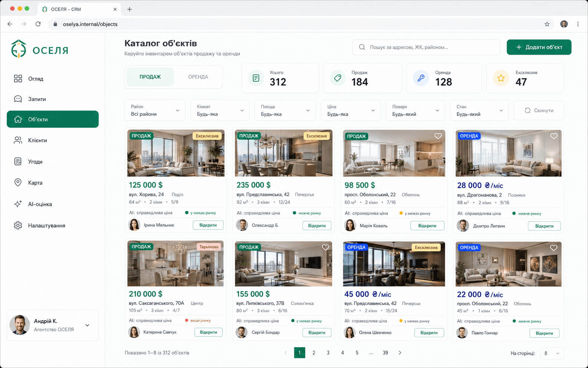Click the green dot у межах ринку on вул. Хорива
Viewport: 588px width, 368px height.
(187, 213)
